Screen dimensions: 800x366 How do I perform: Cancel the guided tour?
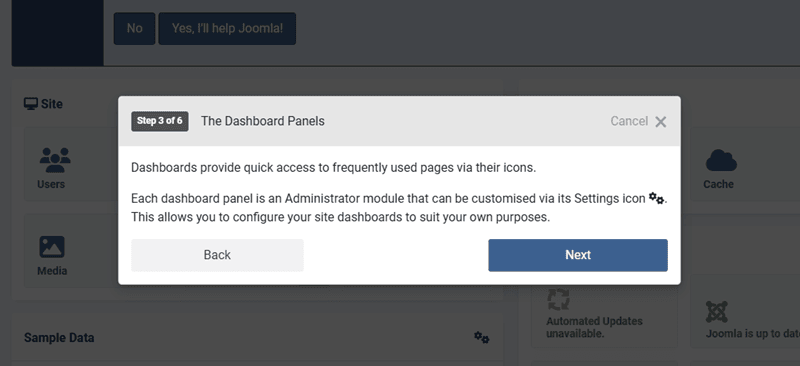click(x=638, y=121)
